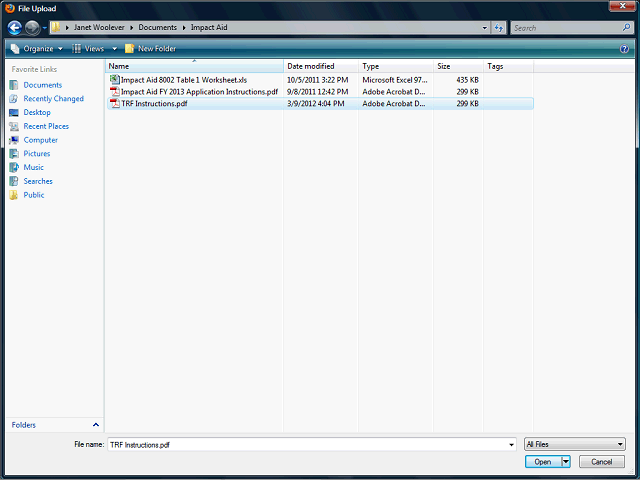Click the Excel icon of the Worksheet.xls file
Image resolution: width=640 pixels, height=480 pixels.
coord(115,80)
